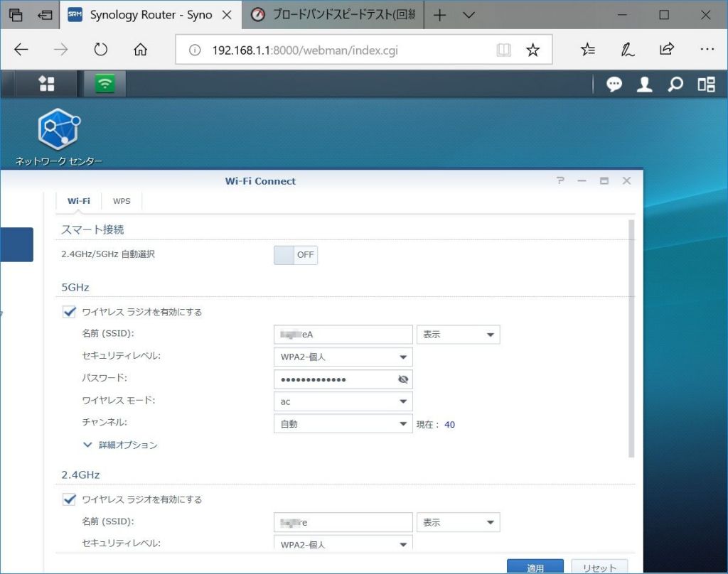Viewport: 728px width, 574px height.
Task: Open 5GHz security level WPA2-個人 dropdown
Action: (343, 357)
